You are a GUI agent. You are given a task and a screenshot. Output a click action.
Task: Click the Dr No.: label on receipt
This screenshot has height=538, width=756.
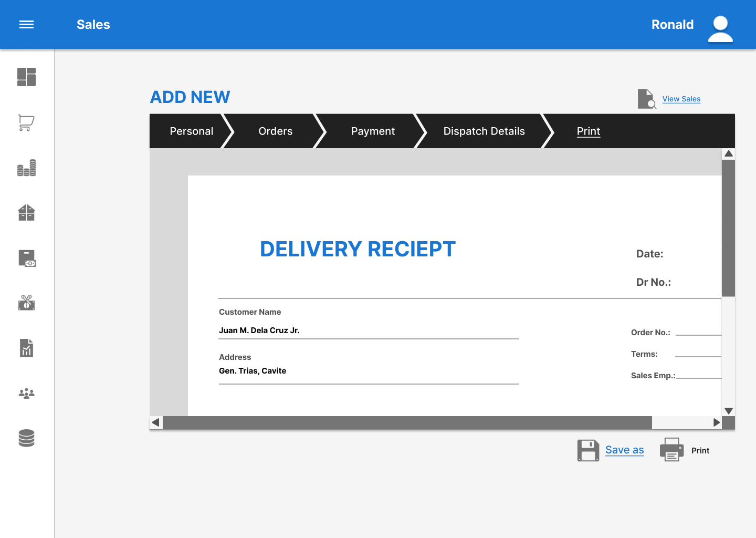[654, 282]
